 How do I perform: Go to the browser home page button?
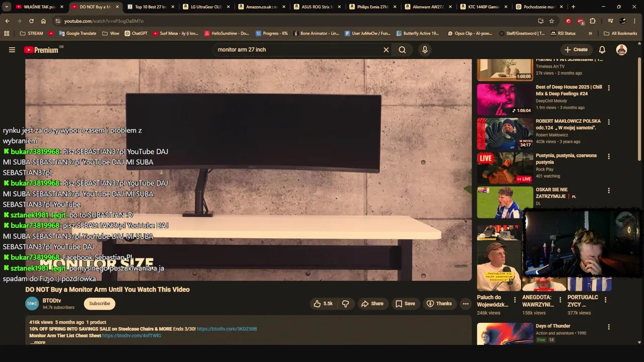[x=43, y=21]
